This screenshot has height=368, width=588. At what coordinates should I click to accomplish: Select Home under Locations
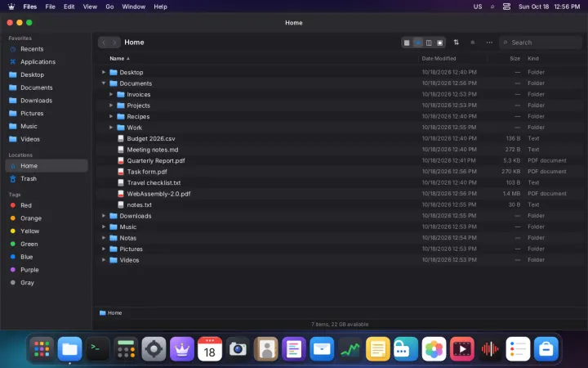47,165
